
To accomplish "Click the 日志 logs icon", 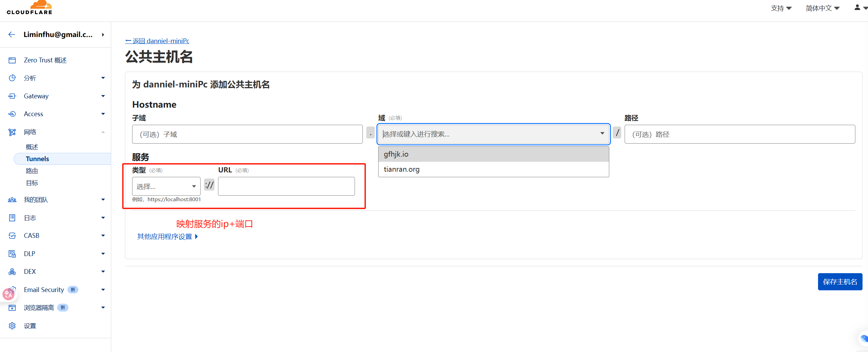I will click(x=12, y=218).
